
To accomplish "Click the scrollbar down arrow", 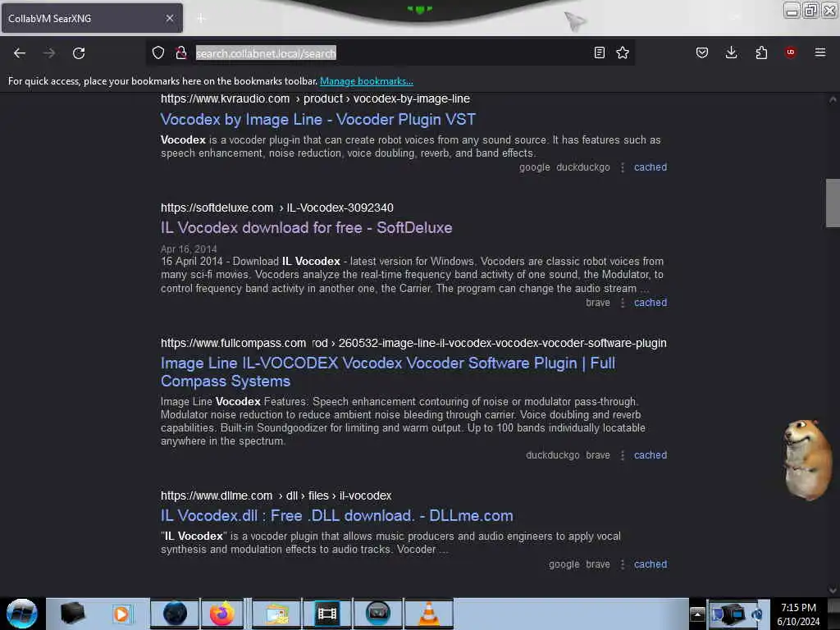I will 833,590.
